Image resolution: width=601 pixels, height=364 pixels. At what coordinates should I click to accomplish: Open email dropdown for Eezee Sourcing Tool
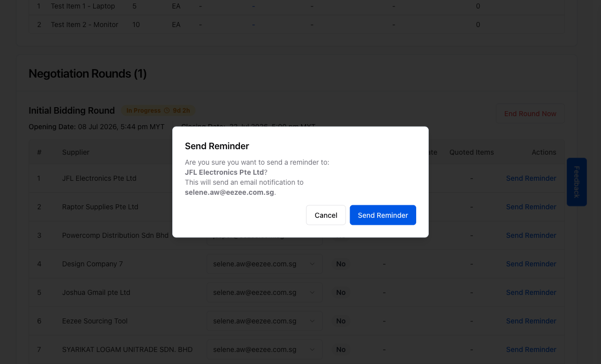[264, 321]
